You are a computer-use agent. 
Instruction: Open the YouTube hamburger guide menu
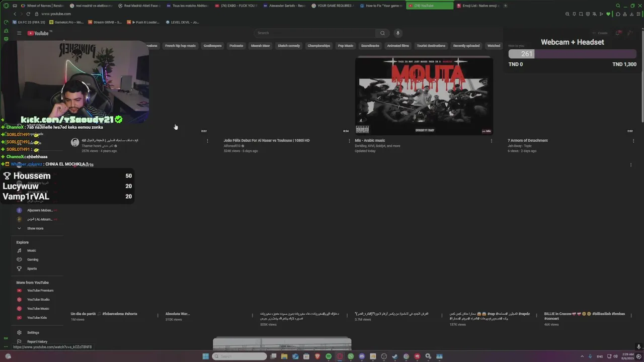[19, 33]
